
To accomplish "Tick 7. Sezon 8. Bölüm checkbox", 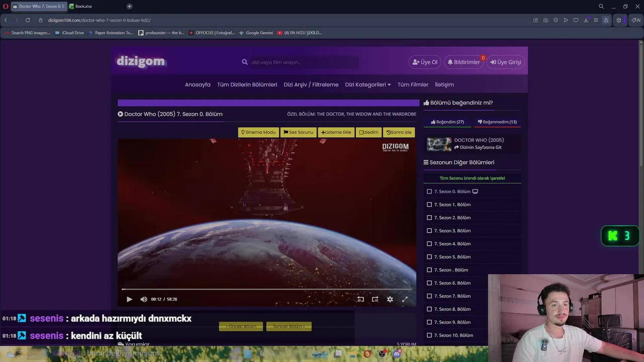I will click(x=429, y=309).
